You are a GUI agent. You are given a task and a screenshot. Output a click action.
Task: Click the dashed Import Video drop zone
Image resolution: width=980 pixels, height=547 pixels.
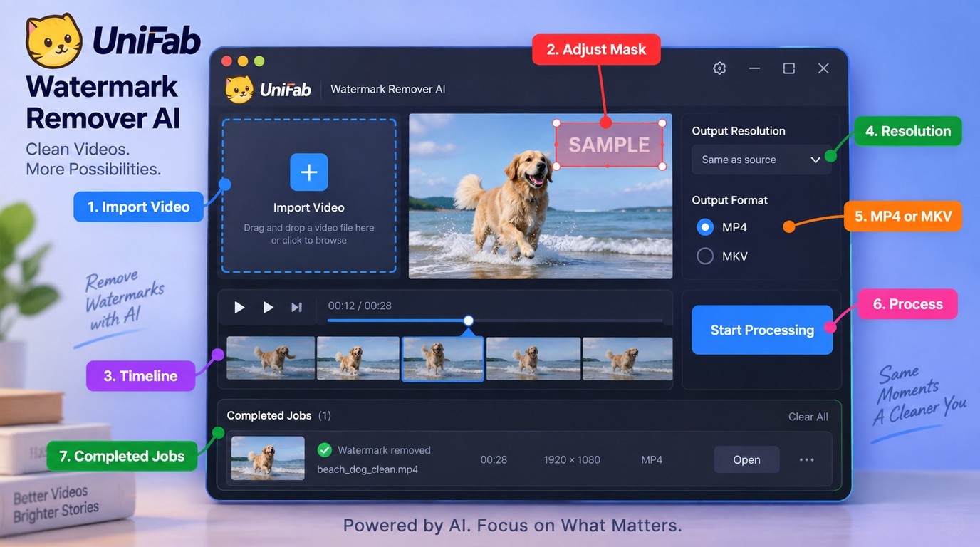(309, 195)
